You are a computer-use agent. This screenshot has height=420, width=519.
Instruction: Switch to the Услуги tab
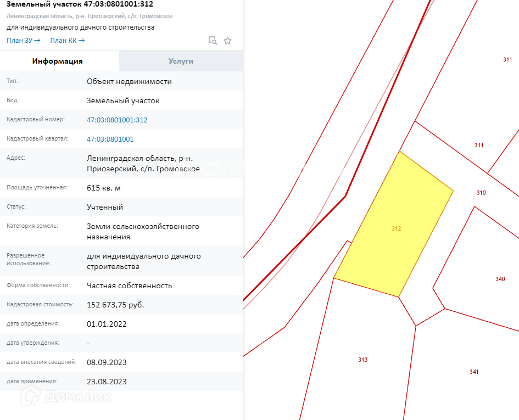(181, 61)
